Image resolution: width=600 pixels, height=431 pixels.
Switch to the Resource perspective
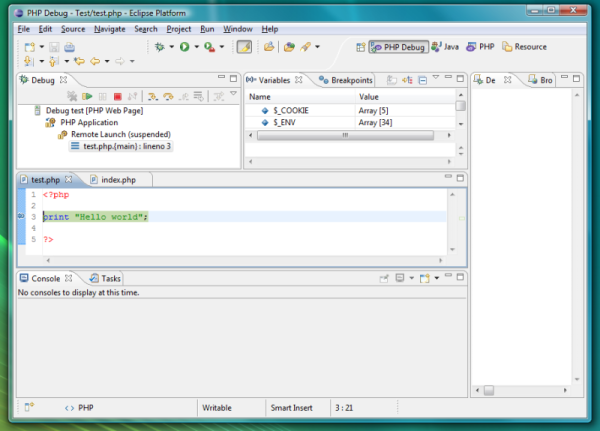point(524,47)
